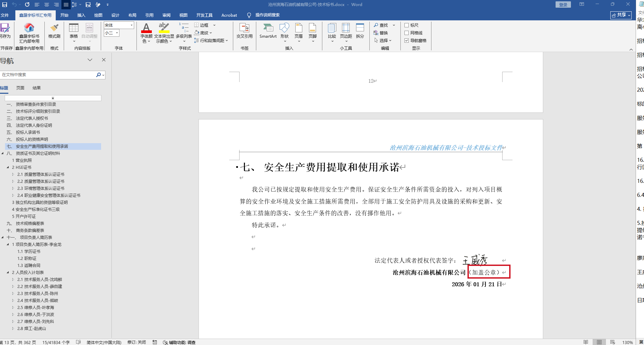This screenshot has width=644, height=345.
Task: Enable the 网格线 gridlines checkbox
Action: pos(407,33)
